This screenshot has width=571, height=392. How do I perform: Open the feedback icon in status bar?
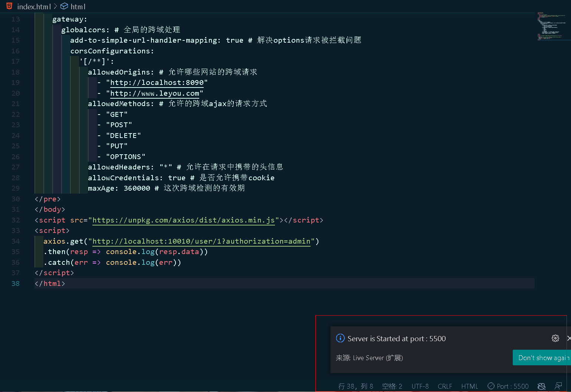558,386
